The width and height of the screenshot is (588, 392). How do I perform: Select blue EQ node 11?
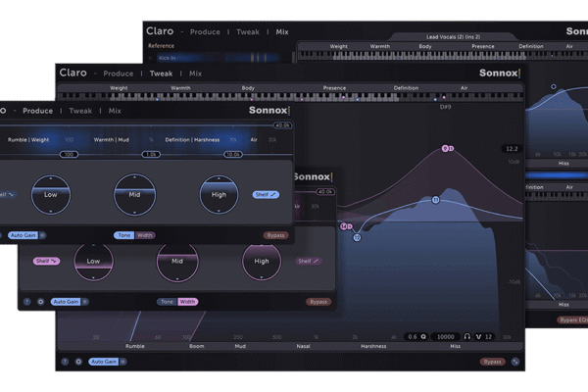435,200
